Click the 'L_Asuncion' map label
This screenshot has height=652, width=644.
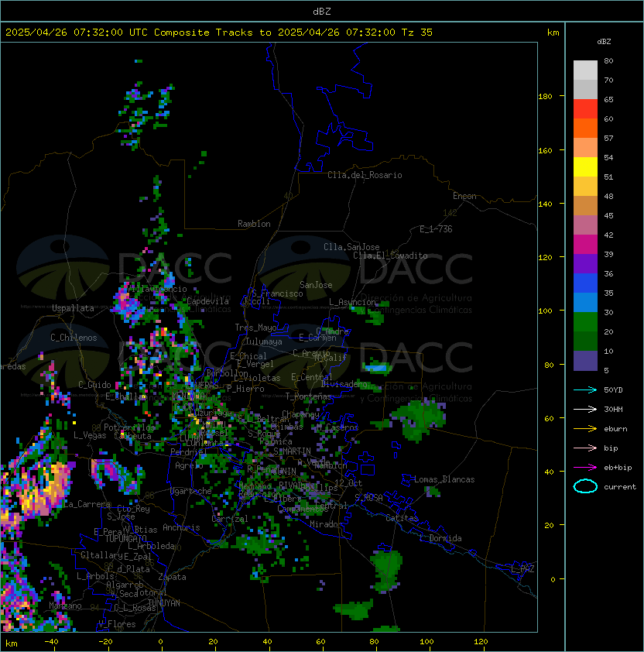[x=352, y=302]
